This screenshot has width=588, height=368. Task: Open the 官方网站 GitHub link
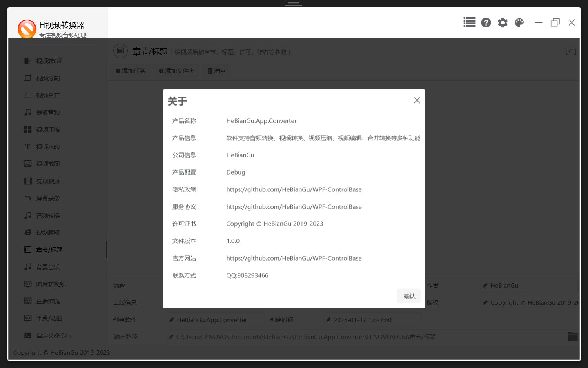click(x=294, y=258)
